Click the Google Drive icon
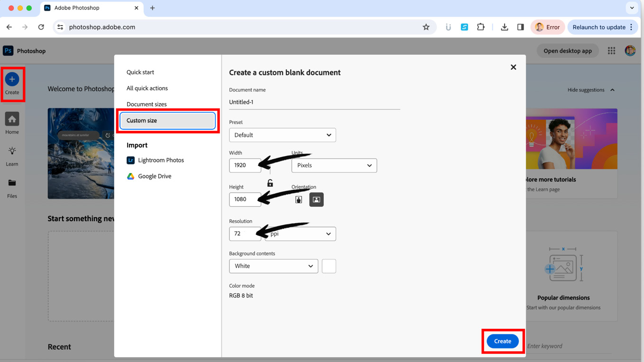This screenshot has height=362, width=644. (130, 176)
